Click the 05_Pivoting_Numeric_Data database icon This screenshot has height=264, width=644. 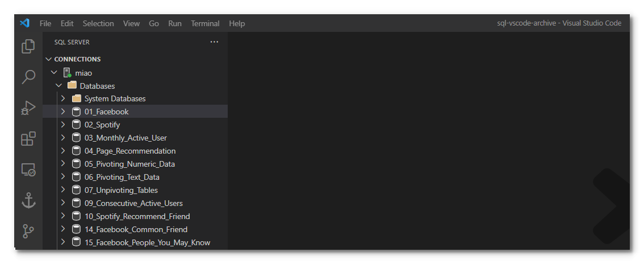coord(77,164)
